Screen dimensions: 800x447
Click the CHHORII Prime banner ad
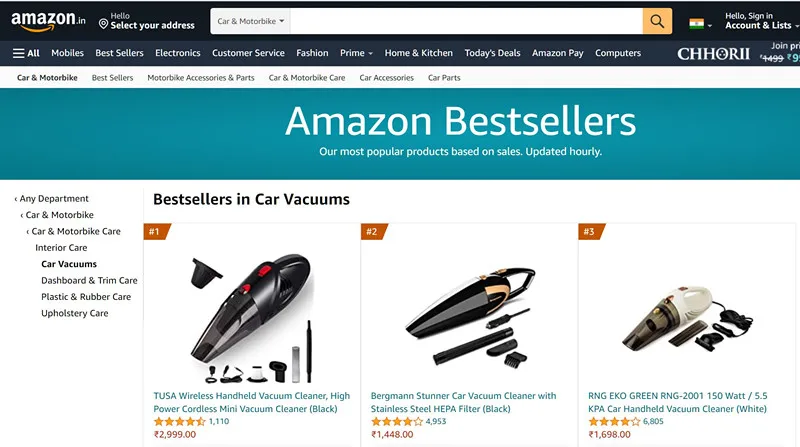[x=738, y=53]
